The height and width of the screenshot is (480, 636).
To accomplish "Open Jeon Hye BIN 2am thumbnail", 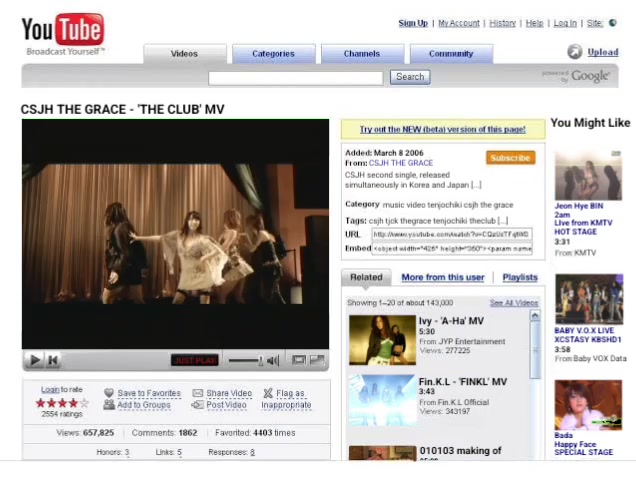I will click(588, 175).
